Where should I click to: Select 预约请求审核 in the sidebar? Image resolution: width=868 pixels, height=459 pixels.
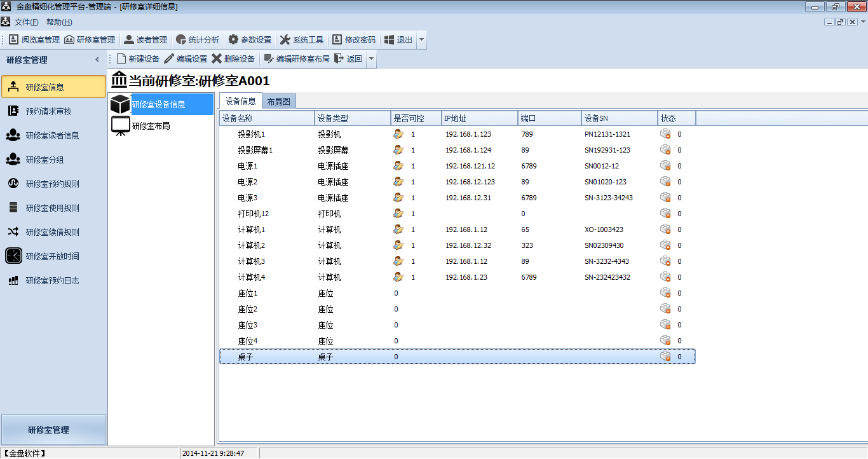[x=48, y=111]
